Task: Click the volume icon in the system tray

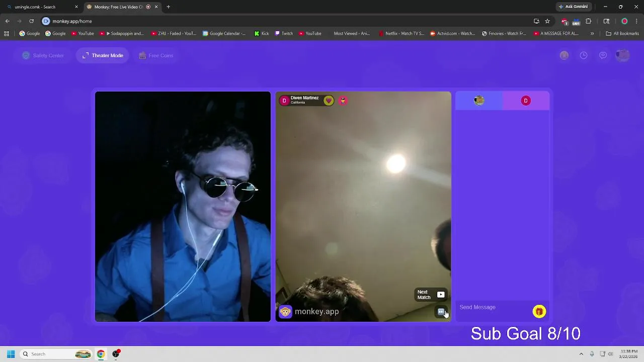Action: pos(610,354)
